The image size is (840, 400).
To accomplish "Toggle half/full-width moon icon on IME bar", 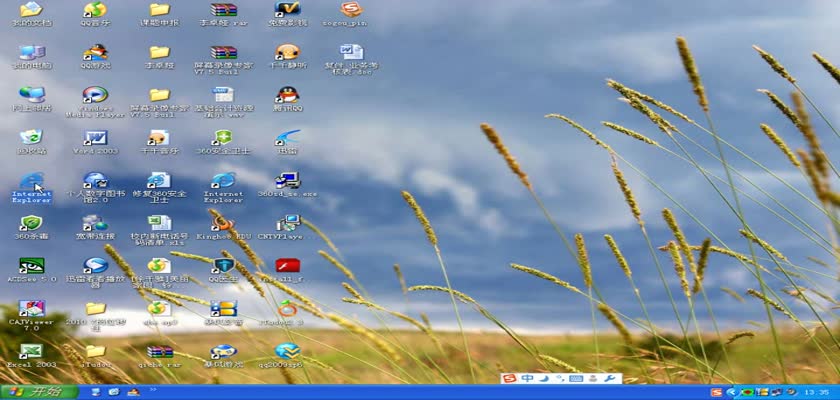I will tap(543, 379).
